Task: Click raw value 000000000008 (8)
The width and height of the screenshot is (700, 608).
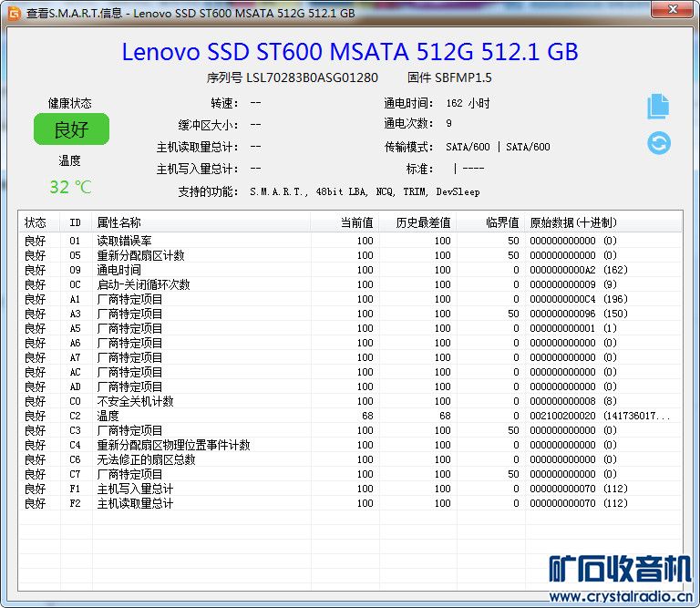Action: (x=573, y=401)
